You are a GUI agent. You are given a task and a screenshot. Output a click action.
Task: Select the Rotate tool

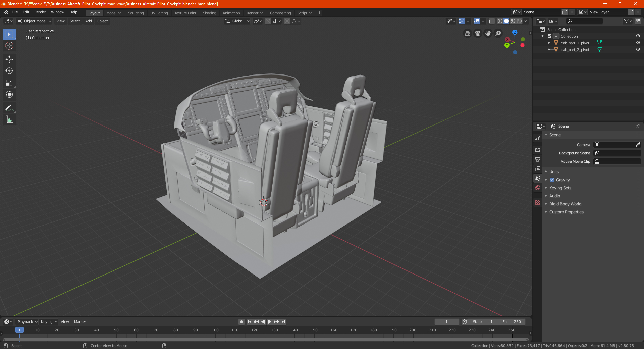pos(9,71)
